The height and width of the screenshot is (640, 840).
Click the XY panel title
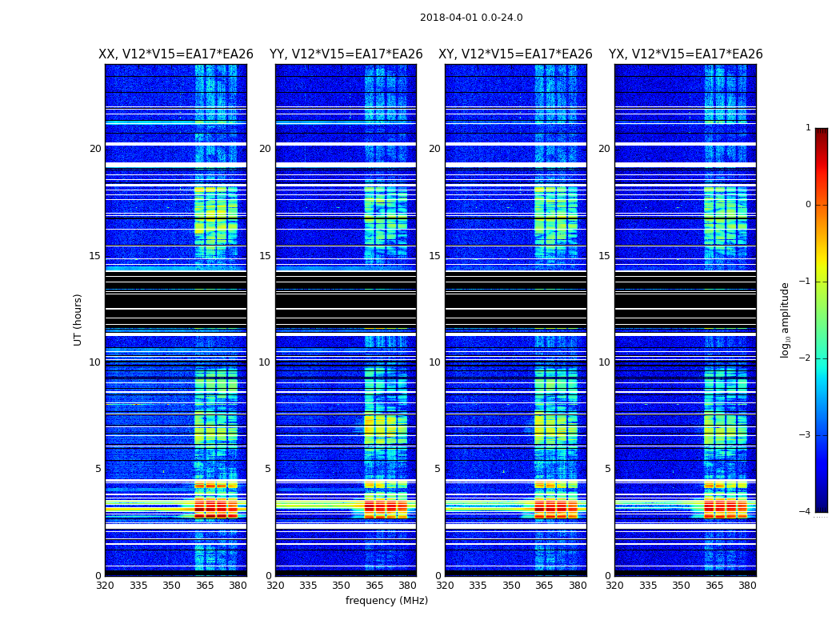[x=515, y=54]
